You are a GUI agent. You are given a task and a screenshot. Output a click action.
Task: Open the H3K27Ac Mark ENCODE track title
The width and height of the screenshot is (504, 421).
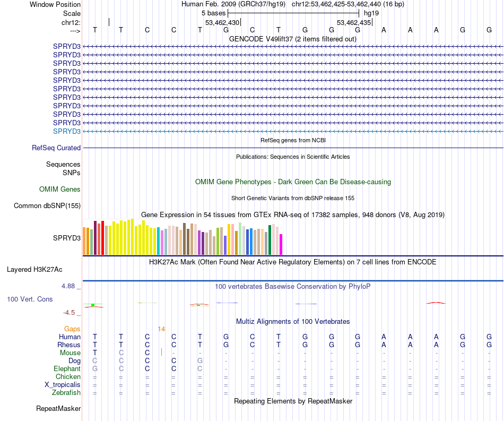(293, 262)
